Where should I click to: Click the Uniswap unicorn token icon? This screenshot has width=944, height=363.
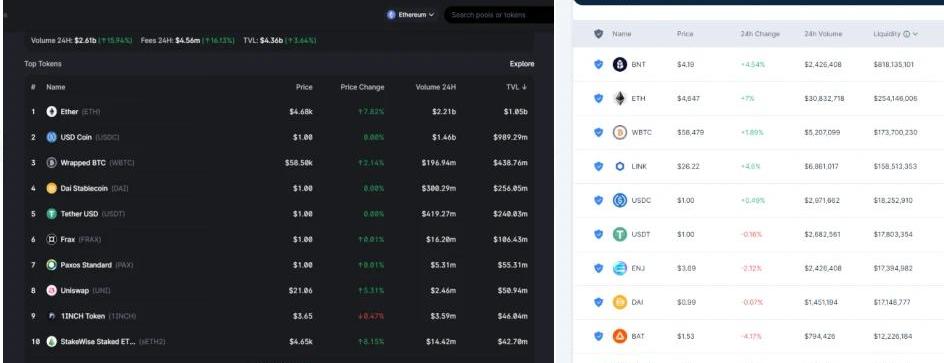[52, 291]
